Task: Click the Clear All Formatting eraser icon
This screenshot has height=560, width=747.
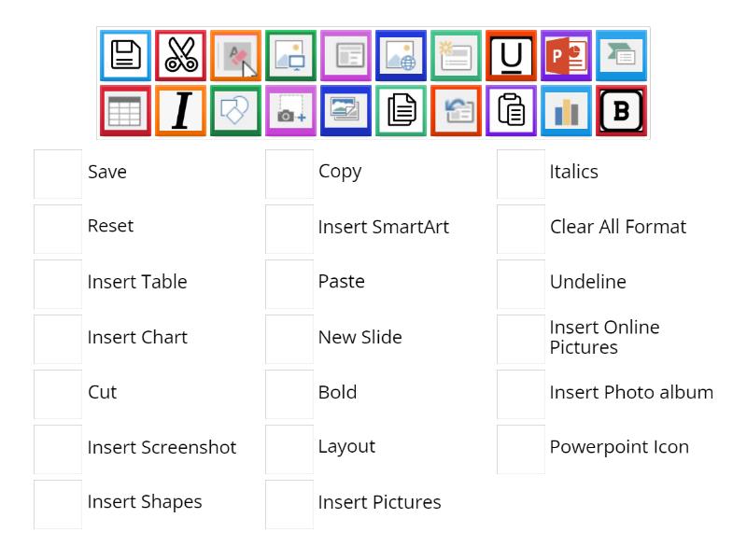Action: pos(235,55)
